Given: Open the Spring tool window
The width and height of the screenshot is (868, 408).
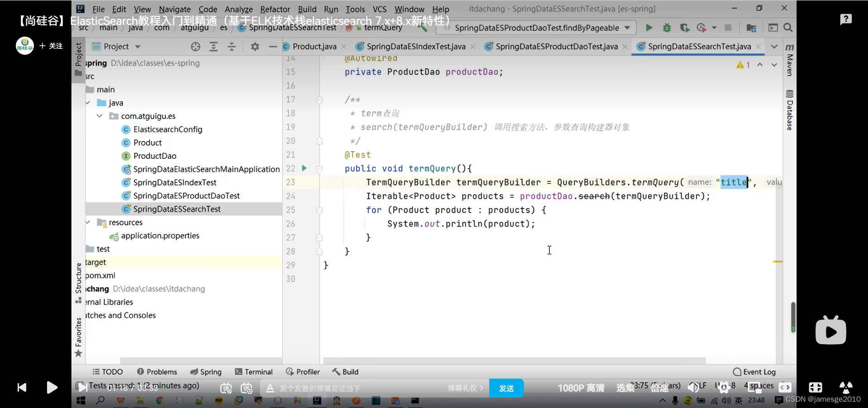Looking at the screenshot, I should pyautogui.click(x=206, y=372).
